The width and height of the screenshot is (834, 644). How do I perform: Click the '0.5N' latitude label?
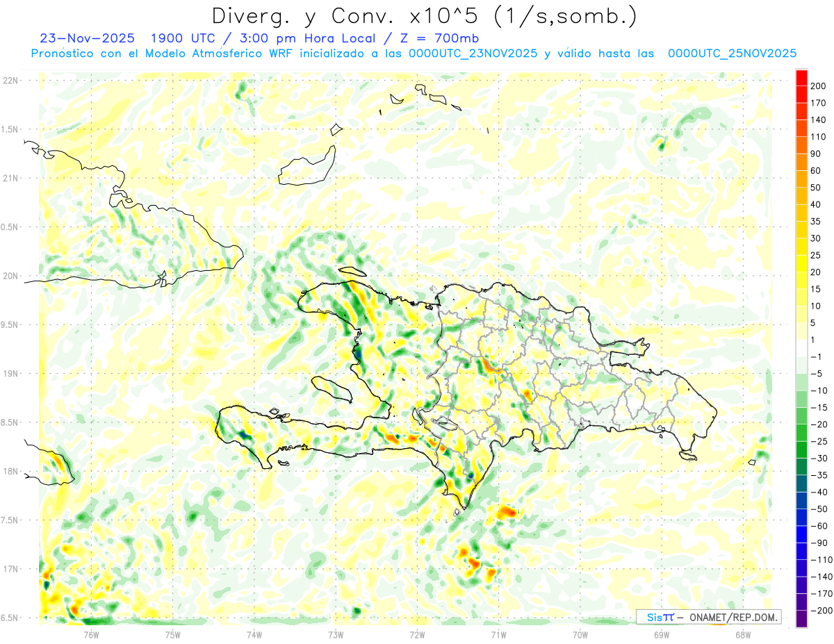pos(10,227)
